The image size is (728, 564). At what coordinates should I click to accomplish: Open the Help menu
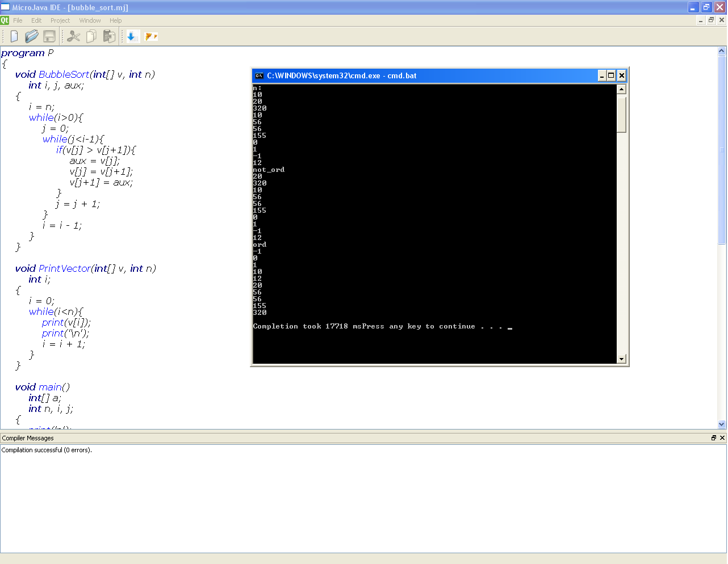116,20
